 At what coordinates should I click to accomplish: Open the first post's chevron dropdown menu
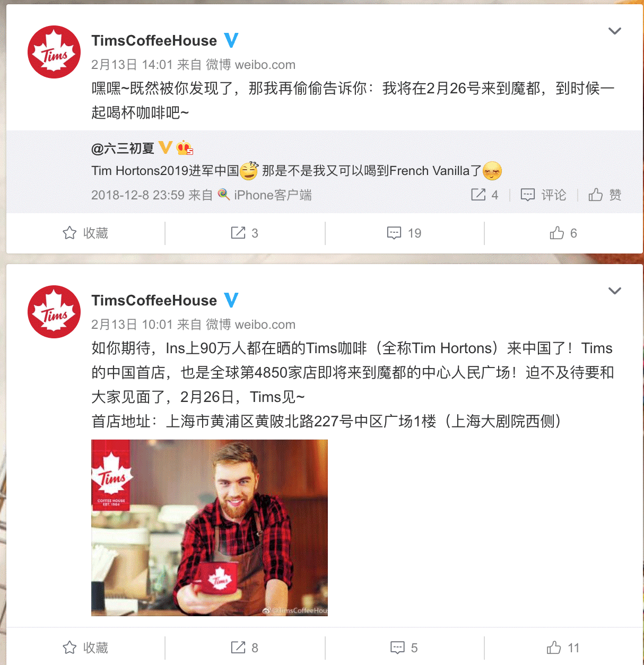click(x=614, y=31)
